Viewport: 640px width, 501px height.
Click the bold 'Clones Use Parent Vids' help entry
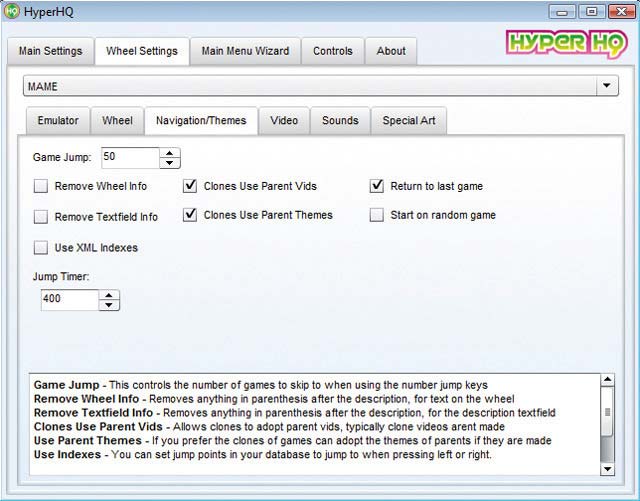pos(98,427)
